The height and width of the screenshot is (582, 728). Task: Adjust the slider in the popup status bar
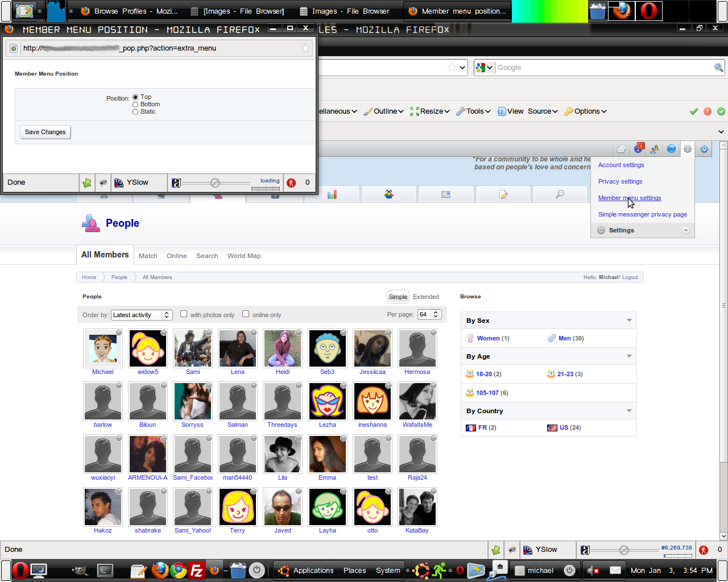point(215,182)
